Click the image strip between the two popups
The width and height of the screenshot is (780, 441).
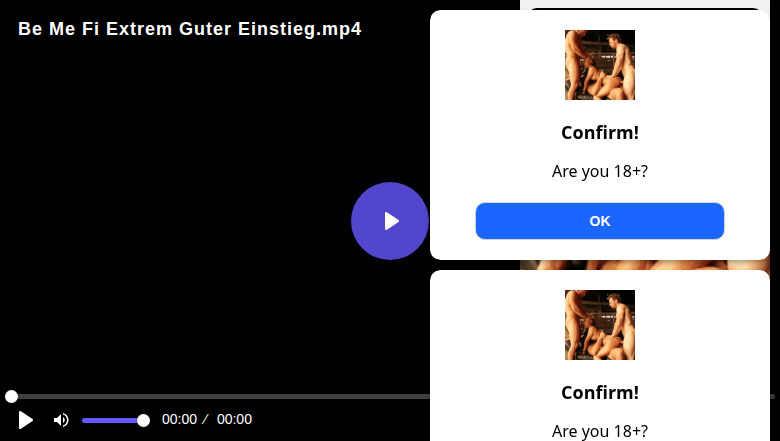pyautogui.click(x=645, y=265)
